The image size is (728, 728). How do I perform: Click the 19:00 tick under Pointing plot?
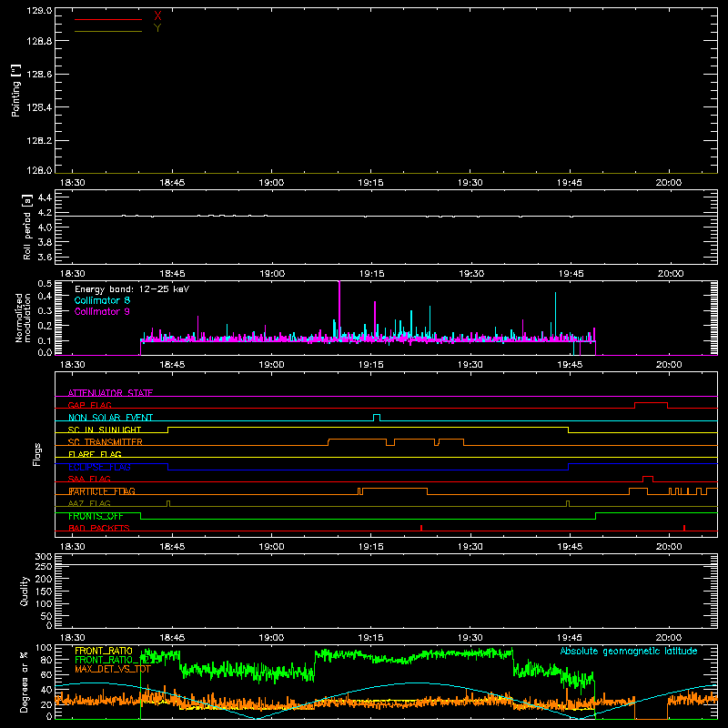click(271, 183)
